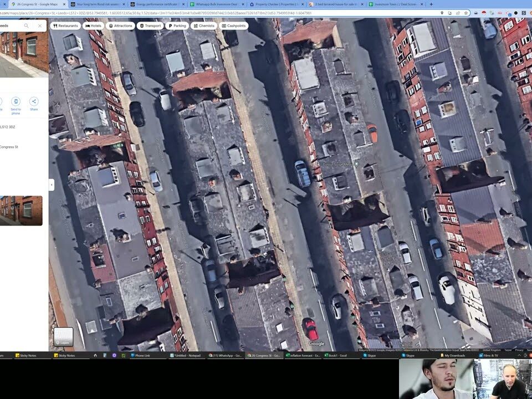The height and width of the screenshot is (399, 532).
Task: Click the search magnifier icon in Maps
Action: pyautogui.click(x=26, y=25)
